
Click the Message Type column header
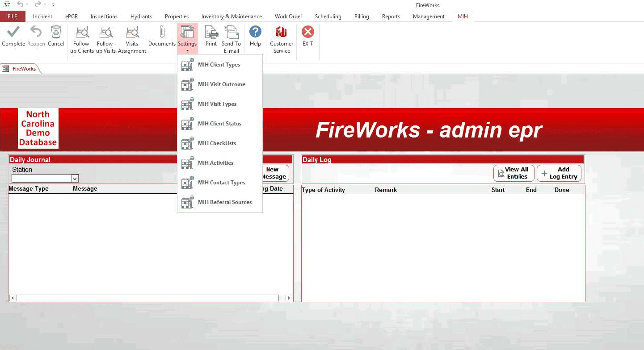pos(29,189)
